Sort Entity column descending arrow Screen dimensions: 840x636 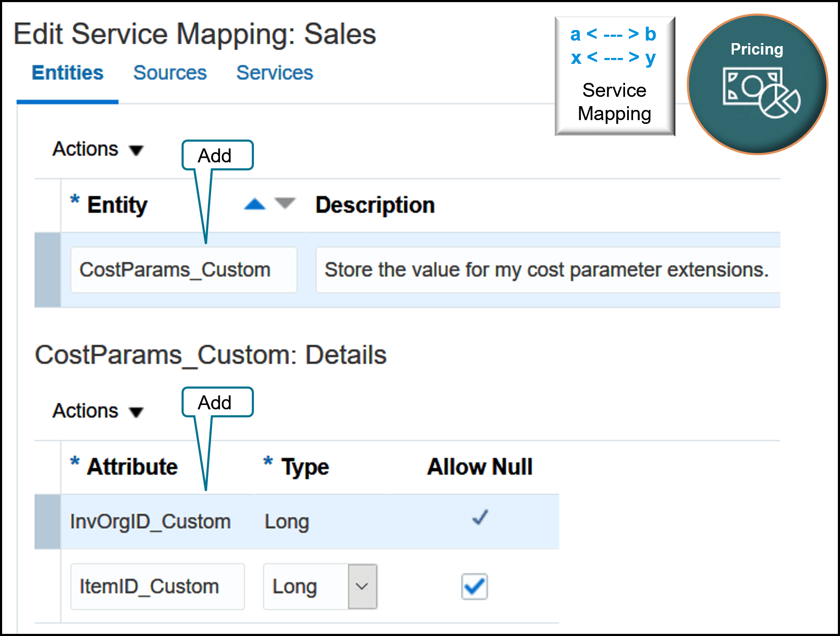pyautogui.click(x=285, y=203)
